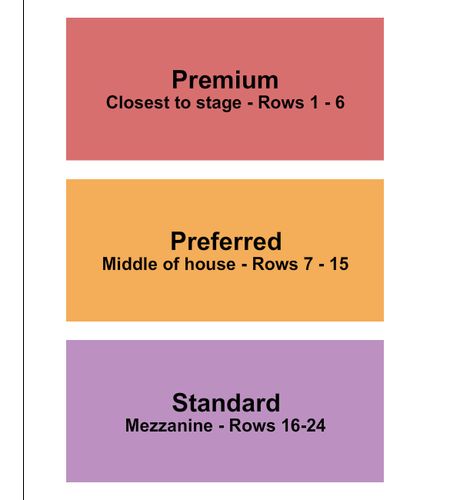Choose the 'Rows 7 - 15' label
This screenshot has width=450, height=500.
point(300,264)
